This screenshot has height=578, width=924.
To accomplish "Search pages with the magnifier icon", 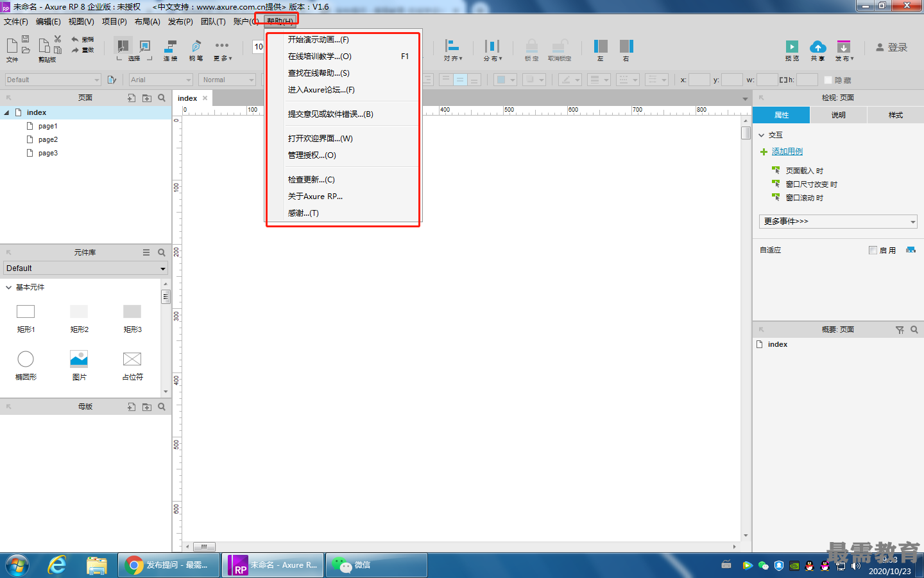I will (162, 98).
